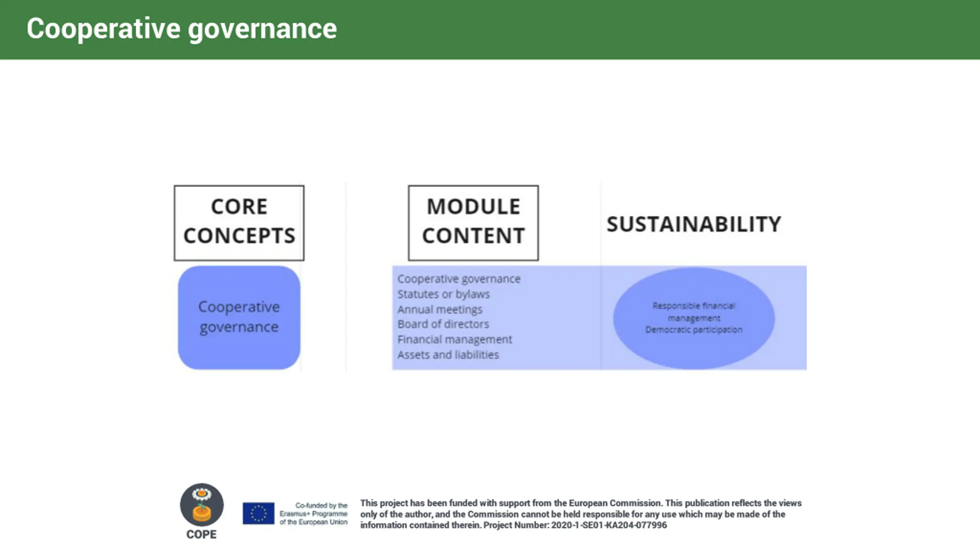Click "Assets and liabilities" list entry

pos(448,355)
